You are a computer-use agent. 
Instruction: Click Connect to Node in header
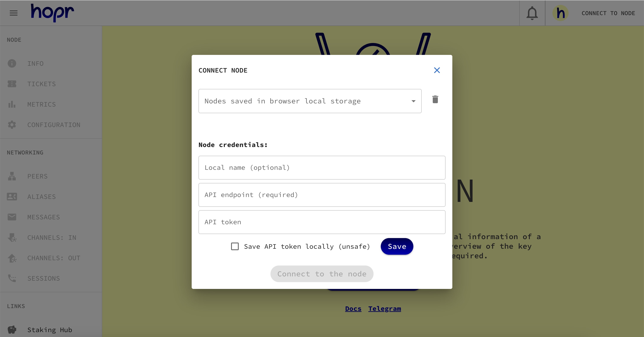[x=608, y=13]
